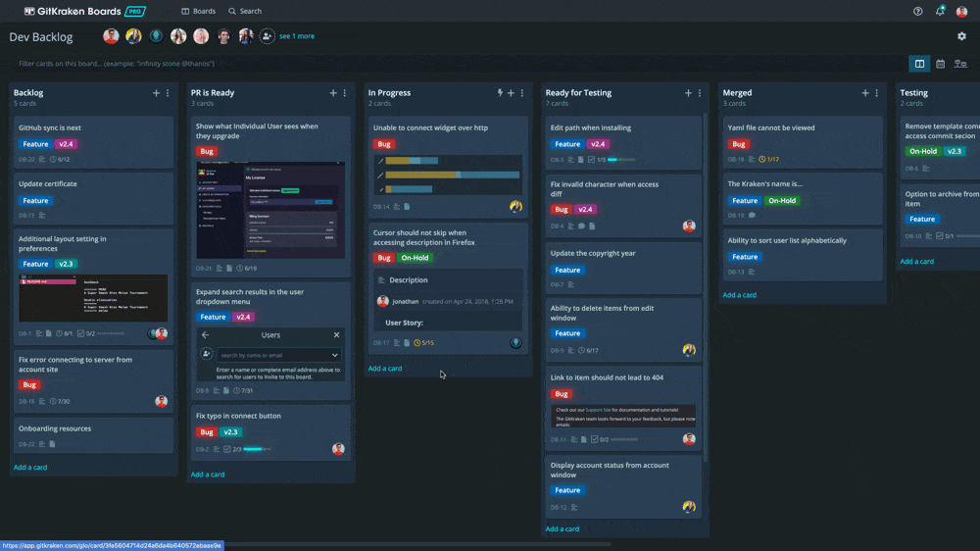Open Backlog column options menu
The image size is (980, 551).
tap(168, 93)
